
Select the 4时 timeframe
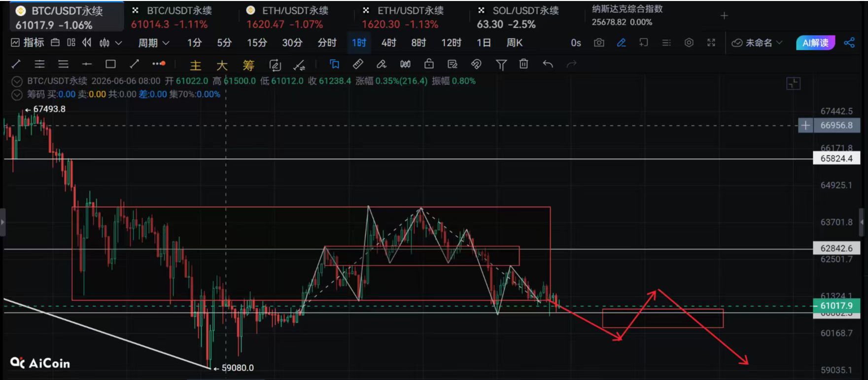(x=388, y=43)
